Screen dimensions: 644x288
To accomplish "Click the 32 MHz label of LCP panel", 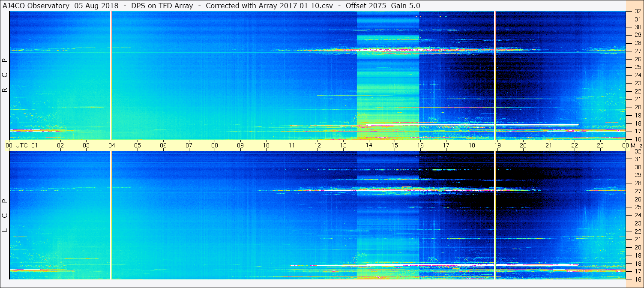I will (638, 151).
